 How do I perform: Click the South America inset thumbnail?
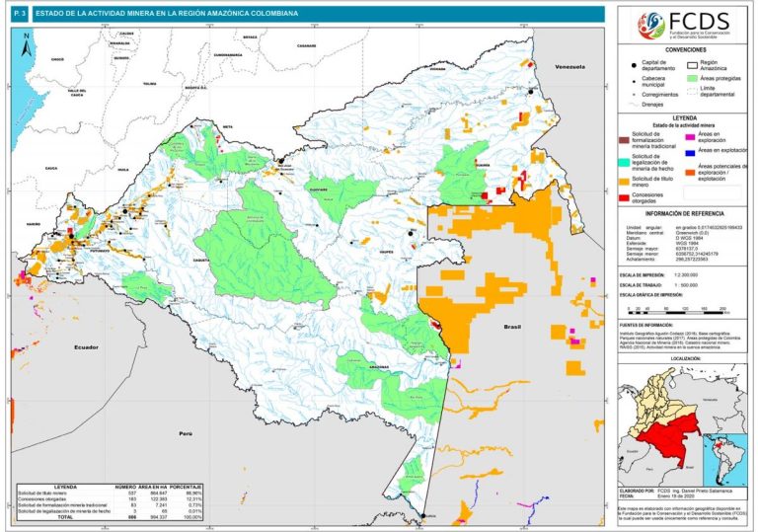click(724, 454)
